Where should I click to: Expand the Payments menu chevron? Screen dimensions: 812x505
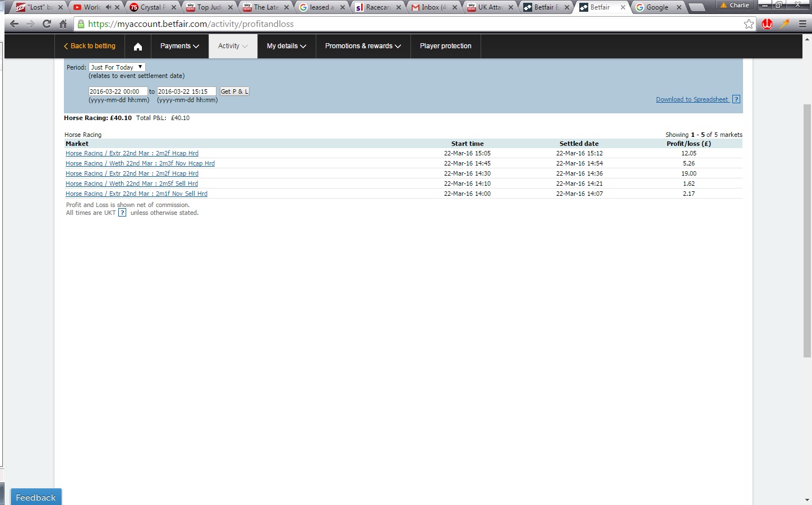click(x=197, y=46)
